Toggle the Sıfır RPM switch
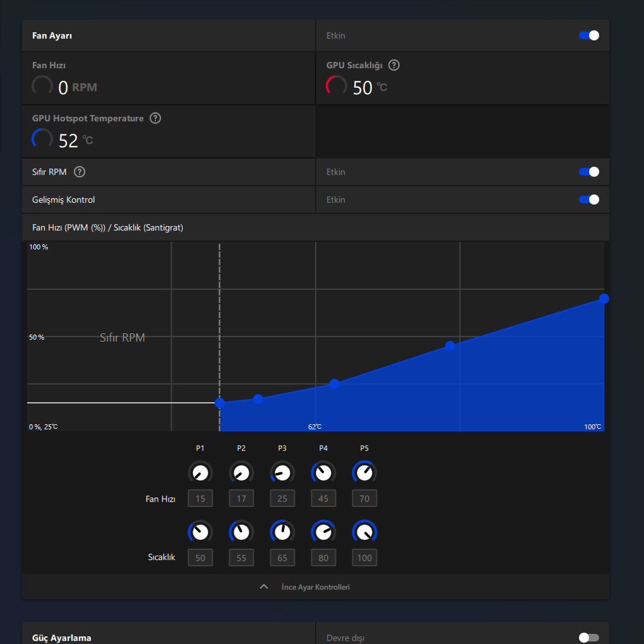Screen dimensions: 644x644 pyautogui.click(x=588, y=172)
